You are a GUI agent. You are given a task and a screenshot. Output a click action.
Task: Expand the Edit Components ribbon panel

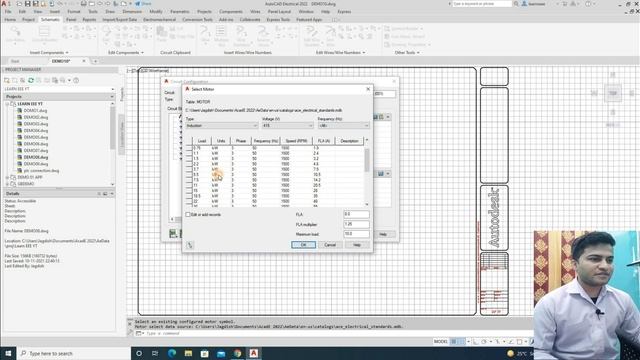click(x=126, y=53)
